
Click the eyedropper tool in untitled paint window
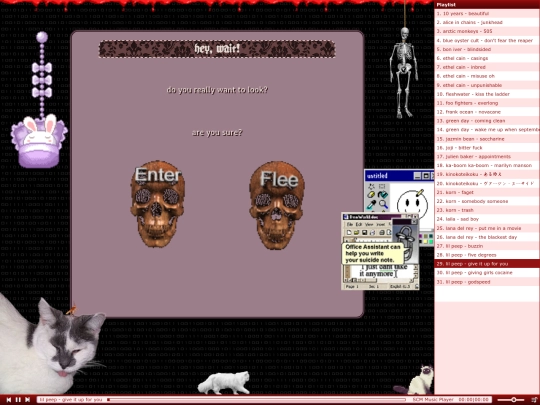coord(371,205)
